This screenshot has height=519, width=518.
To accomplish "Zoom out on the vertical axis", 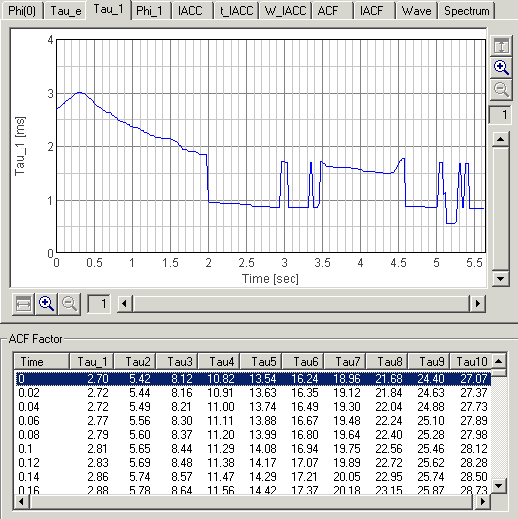I will pyautogui.click(x=501, y=90).
